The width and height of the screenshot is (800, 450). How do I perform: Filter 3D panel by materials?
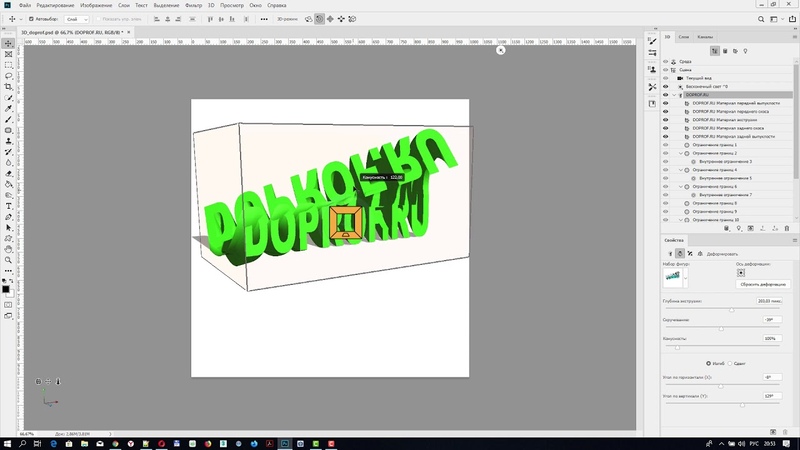point(735,51)
